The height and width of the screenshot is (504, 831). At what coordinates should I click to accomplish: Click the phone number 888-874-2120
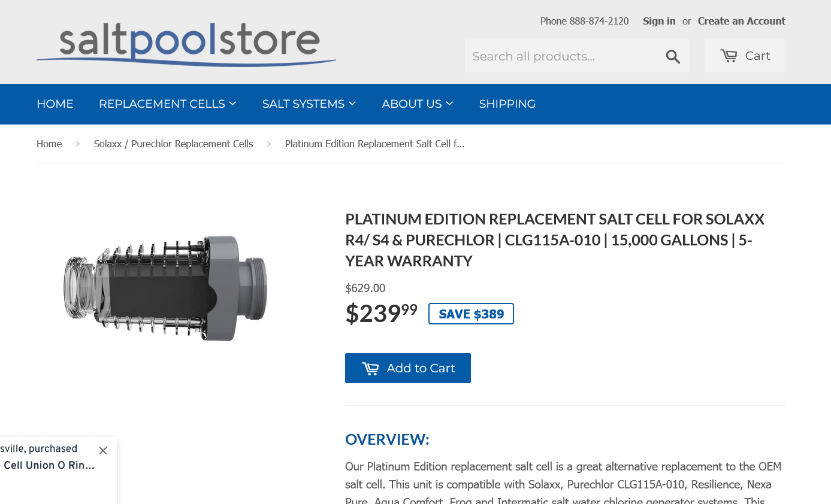pos(599,21)
